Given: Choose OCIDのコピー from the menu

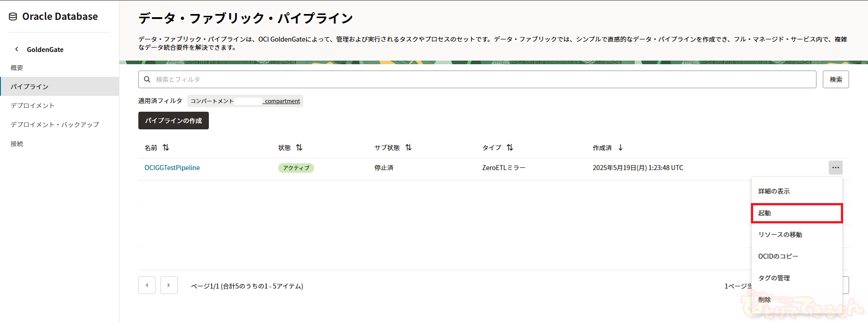Looking at the screenshot, I should tap(797, 256).
